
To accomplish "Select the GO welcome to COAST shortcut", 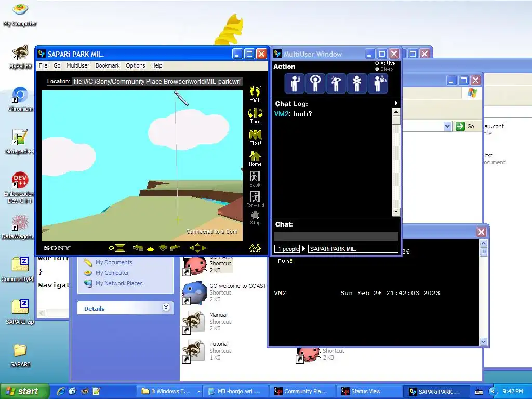I will click(x=224, y=292).
